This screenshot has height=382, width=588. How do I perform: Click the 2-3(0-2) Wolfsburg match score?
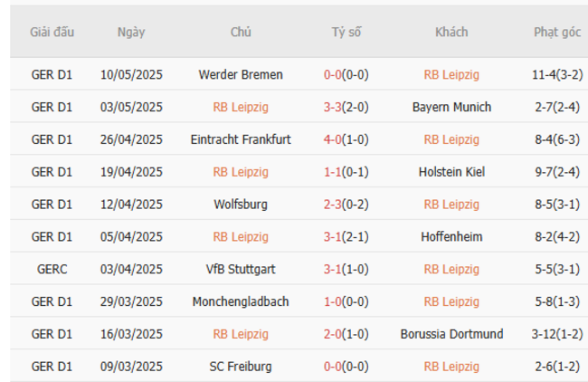click(x=346, y=205)
